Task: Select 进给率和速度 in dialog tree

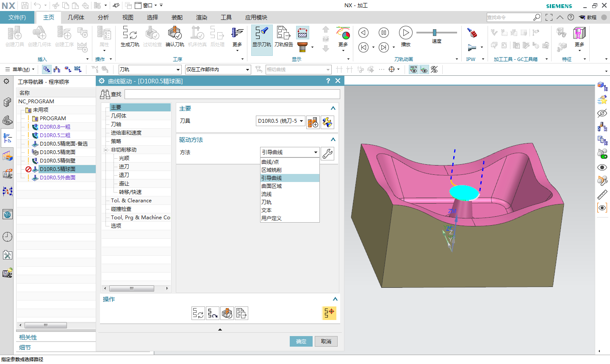Action: pyautogui.click(x=126, y=132)
